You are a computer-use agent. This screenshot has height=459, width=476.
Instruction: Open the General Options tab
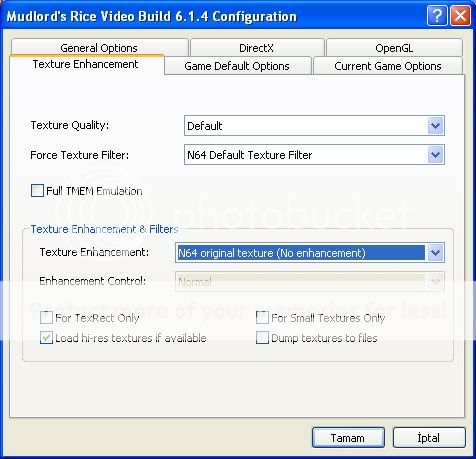(x=99, y=48)
